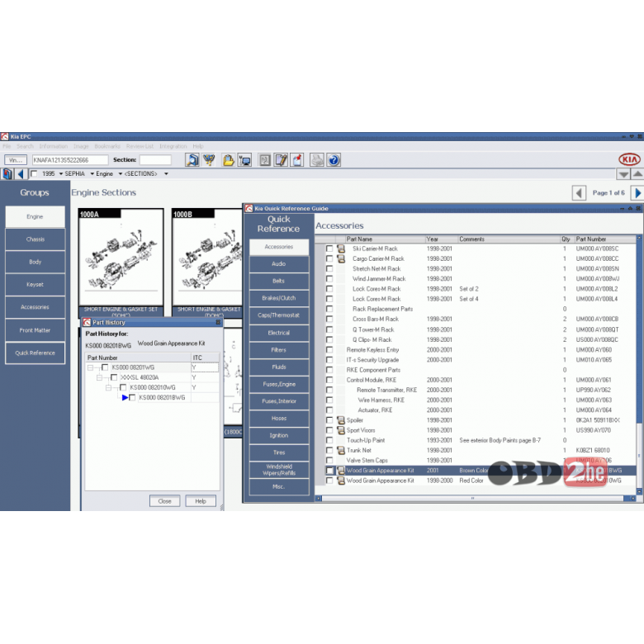Select the Brakes/Clutch tab in Quick Reference
The image size is (644, 644).
(x=279, y=298)
